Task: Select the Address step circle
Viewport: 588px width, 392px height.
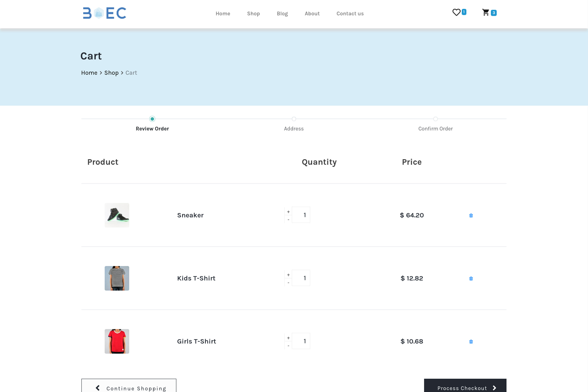Action: (294, 119)
